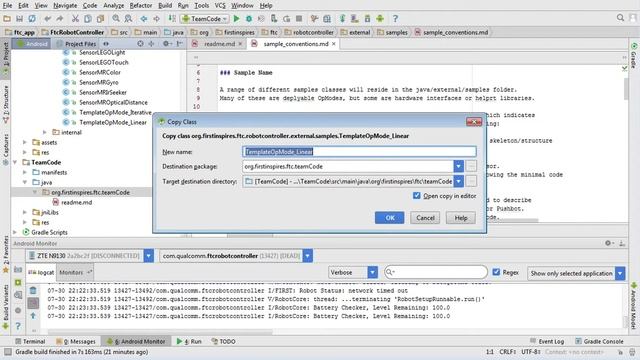Toggle the Regex checkbox
This screenshot has height=360, width=640.
[496, 272]
